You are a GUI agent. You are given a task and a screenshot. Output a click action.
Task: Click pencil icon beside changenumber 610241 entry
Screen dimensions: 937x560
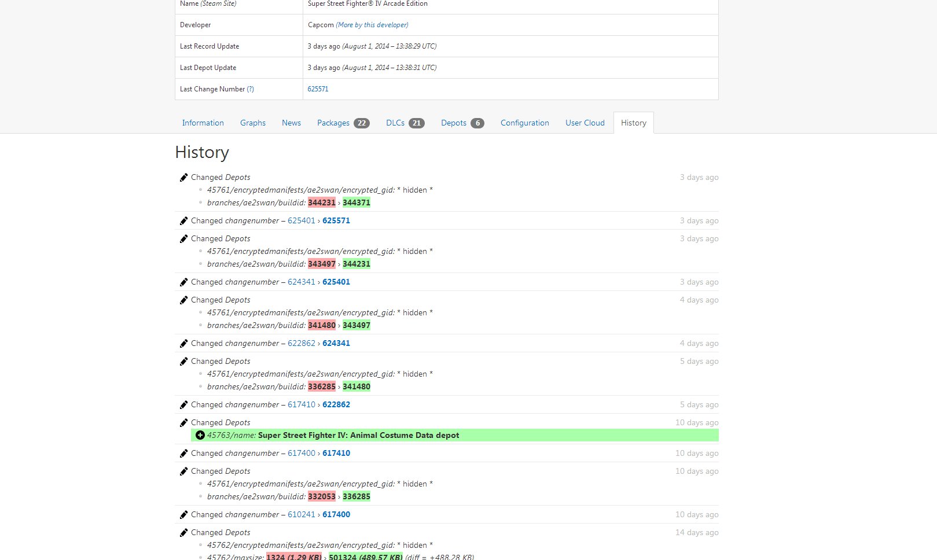[x=183, y=515]
